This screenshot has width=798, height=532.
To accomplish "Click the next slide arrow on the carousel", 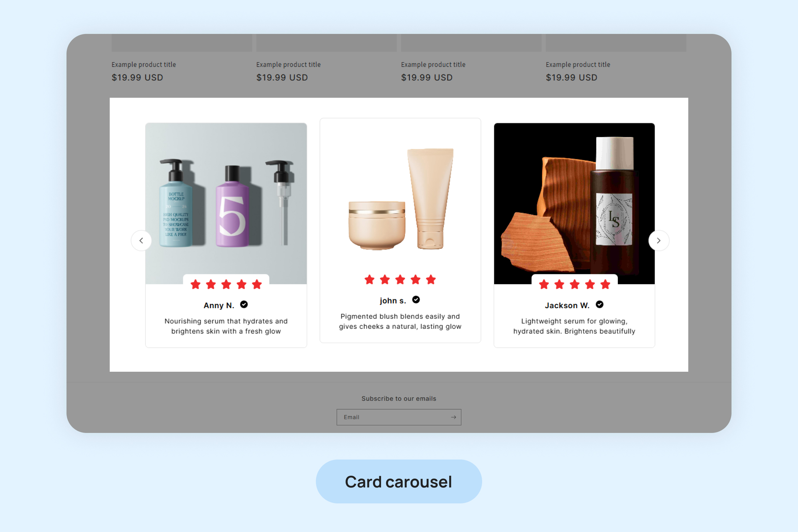I will [659, 240].
